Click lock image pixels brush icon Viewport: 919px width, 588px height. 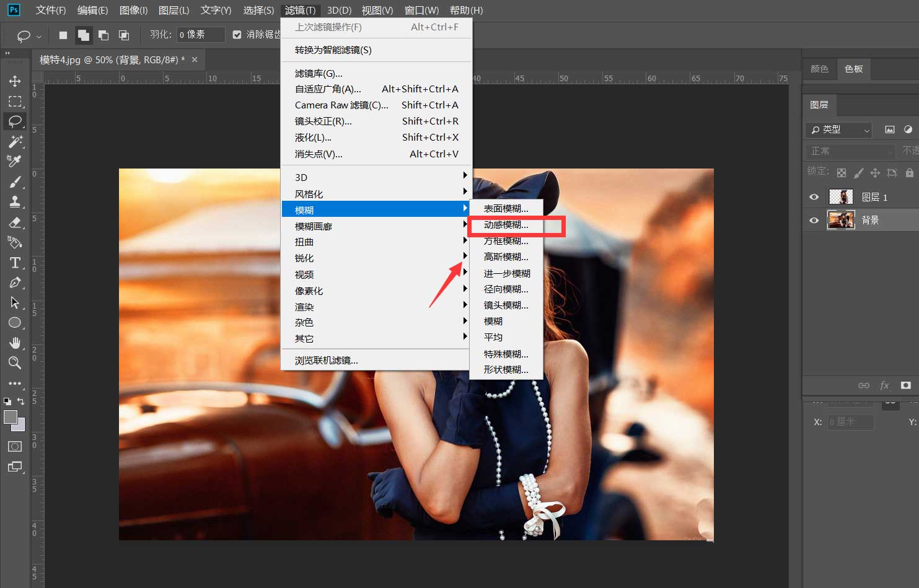[858, 173]
